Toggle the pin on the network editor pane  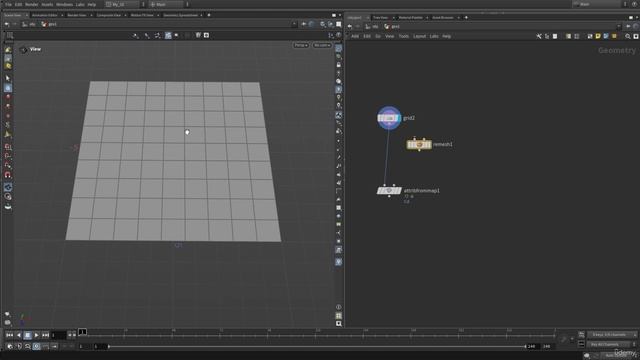coord(628,27)
